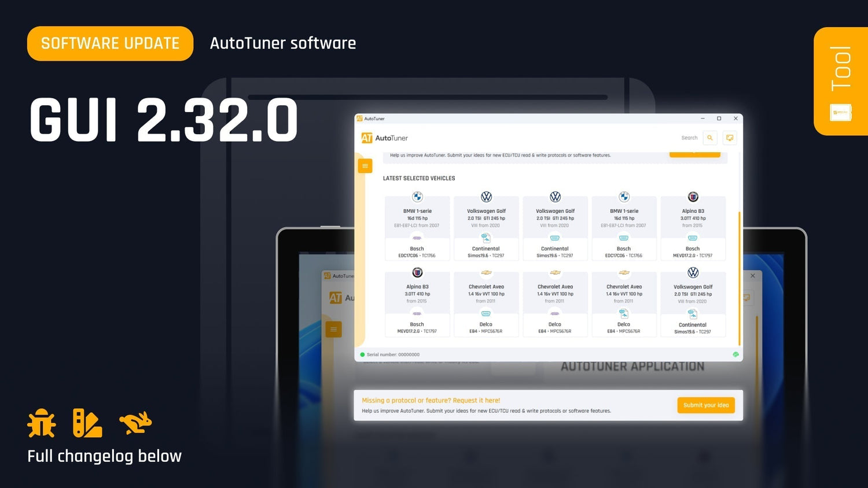Viewport: 868px width, 488px height.
Task: Click Bosch MEVD17.2.G under Alpina card with purple icon
Action: click(417, 328)
